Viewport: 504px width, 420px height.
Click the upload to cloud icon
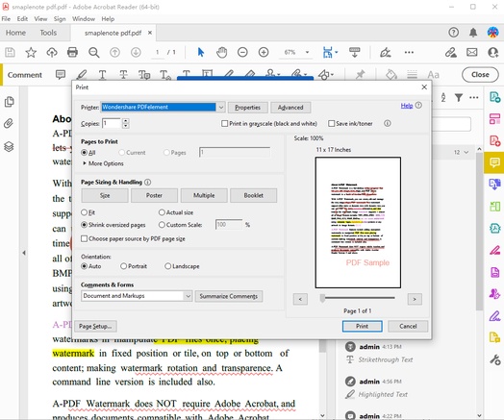coord(52,52)
